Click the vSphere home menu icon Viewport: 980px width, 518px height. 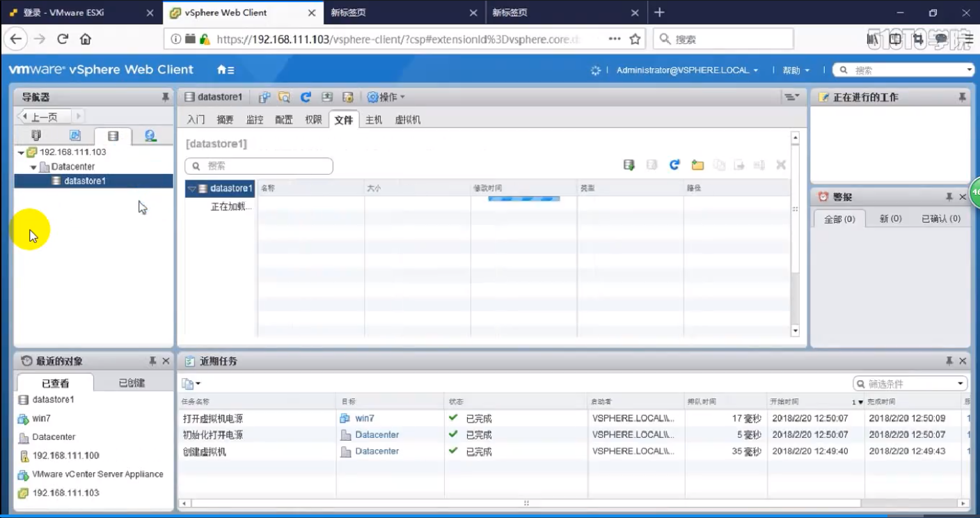tap(226, 70)
